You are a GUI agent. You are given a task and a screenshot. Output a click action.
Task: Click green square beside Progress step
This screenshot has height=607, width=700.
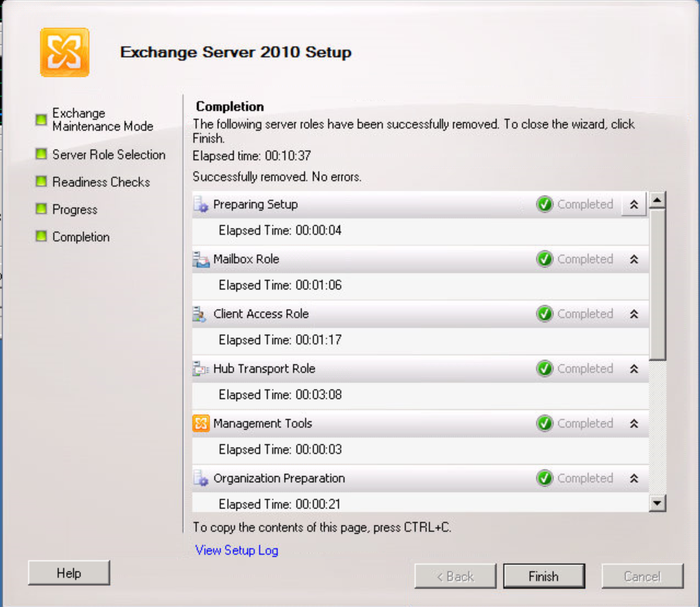point(41,209)
